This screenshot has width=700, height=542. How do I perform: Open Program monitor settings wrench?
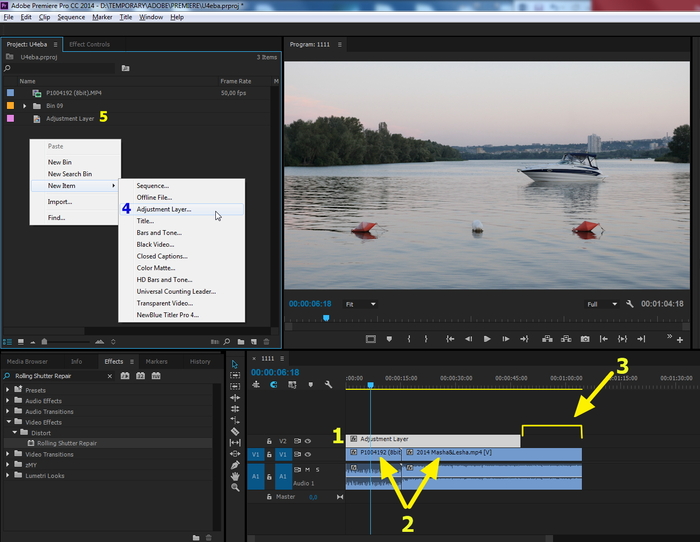click(x=630, y=304)
